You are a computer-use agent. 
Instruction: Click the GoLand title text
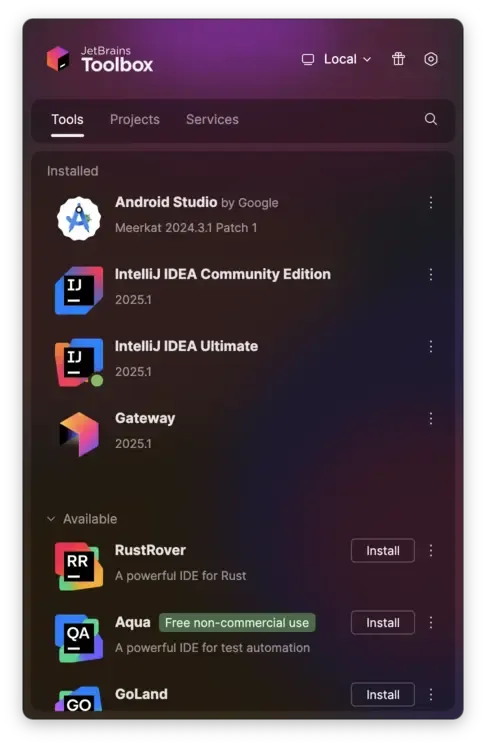141,694
